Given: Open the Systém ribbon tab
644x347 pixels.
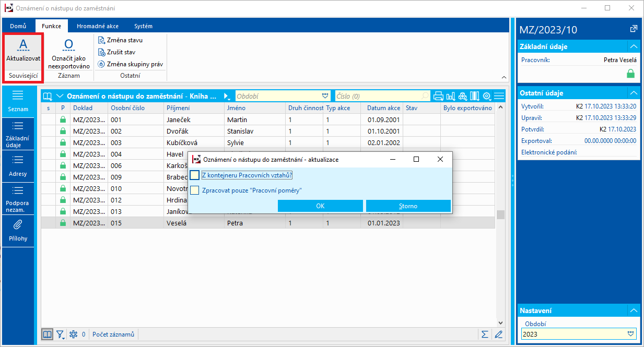Looking at the screenshot, I should [x=143, y=26].
